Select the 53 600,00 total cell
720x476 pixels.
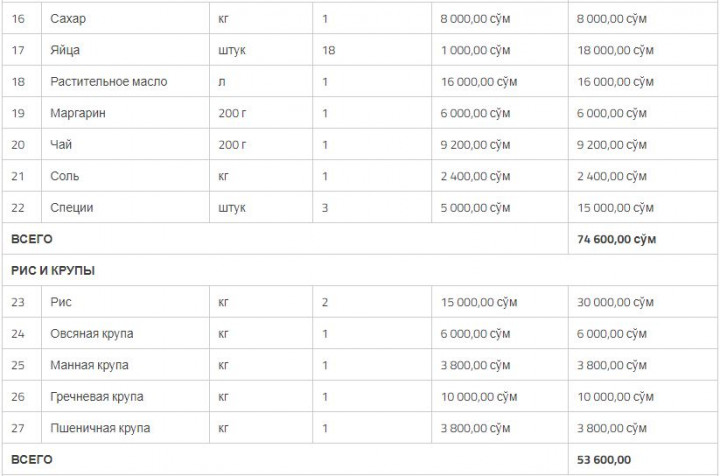604,460
